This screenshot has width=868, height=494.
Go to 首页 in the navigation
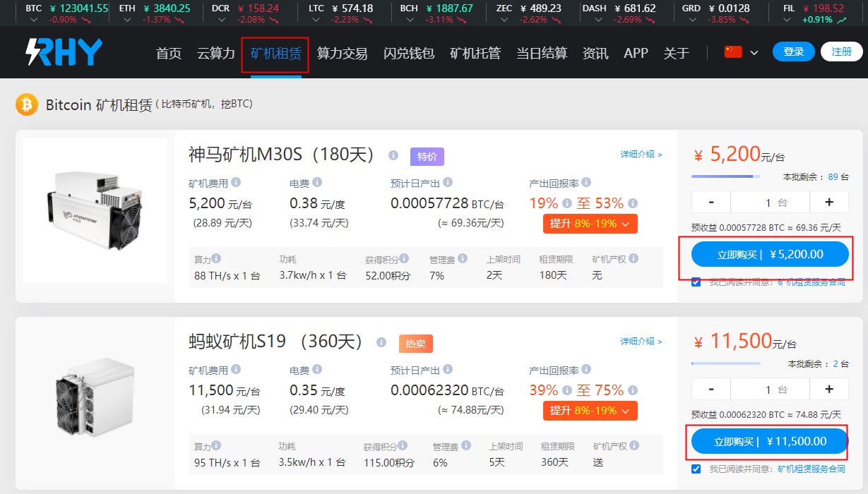169,53
